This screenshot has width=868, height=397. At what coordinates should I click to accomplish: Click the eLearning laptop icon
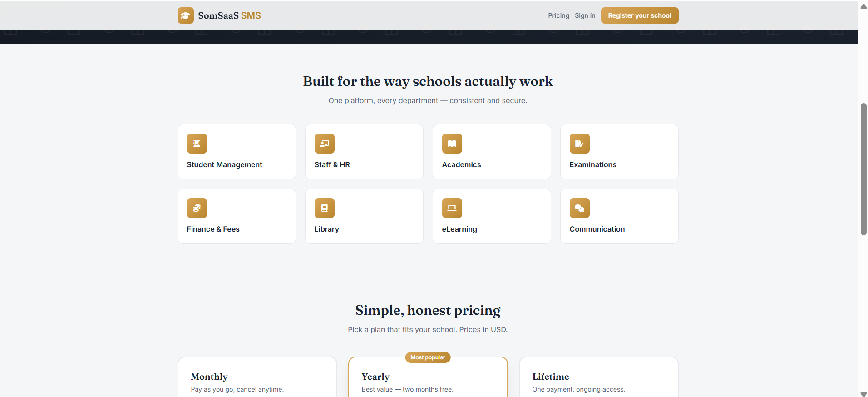[x=452, y=208]
